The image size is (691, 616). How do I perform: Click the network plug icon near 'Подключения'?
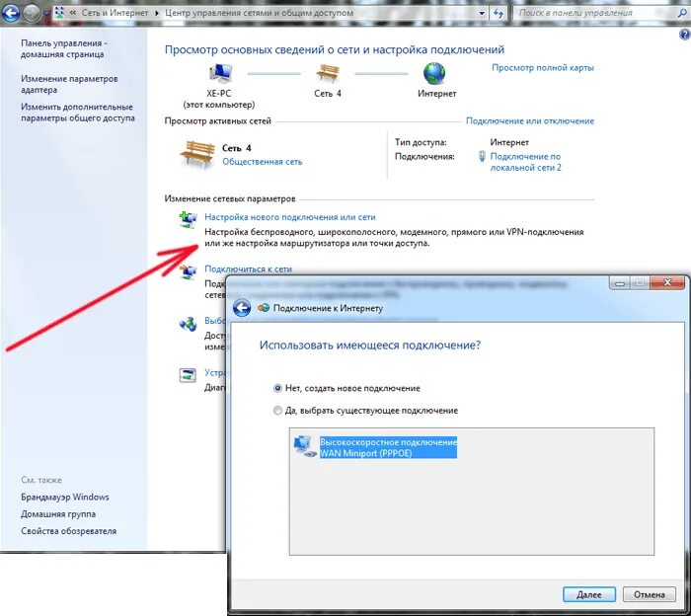[x=482, y=156]
